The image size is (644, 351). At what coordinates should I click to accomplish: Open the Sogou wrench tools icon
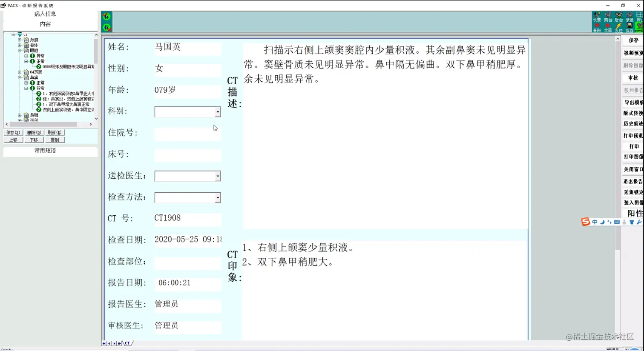(x=639, y=222)
